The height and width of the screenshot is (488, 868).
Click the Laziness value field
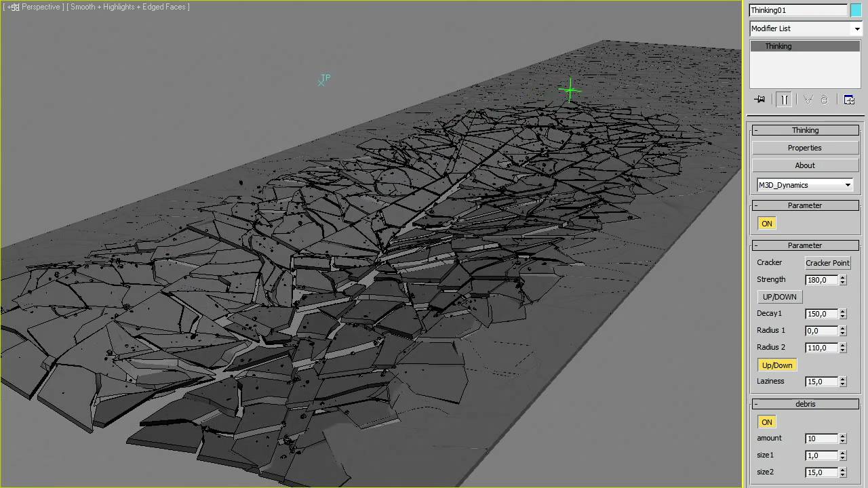[x=821, y=382]
